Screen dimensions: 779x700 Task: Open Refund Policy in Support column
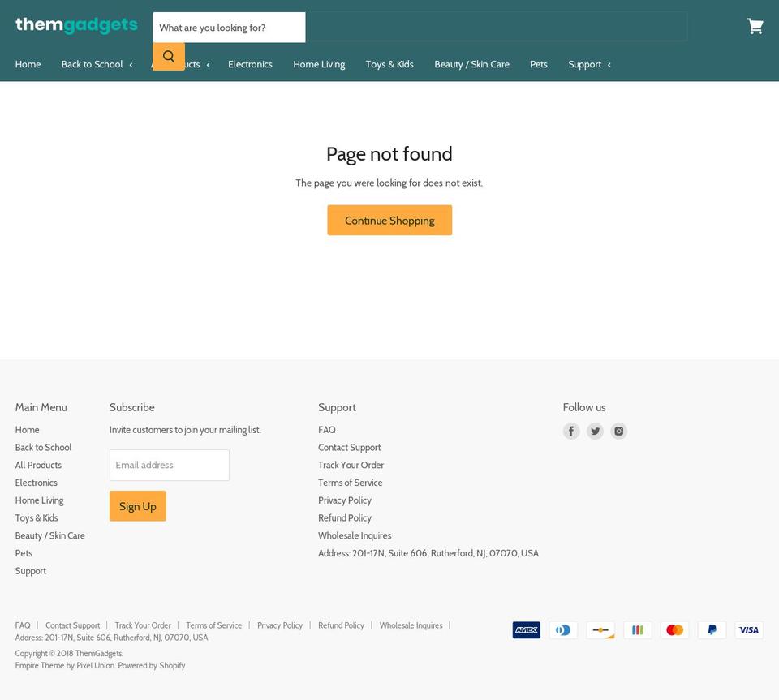345,517
